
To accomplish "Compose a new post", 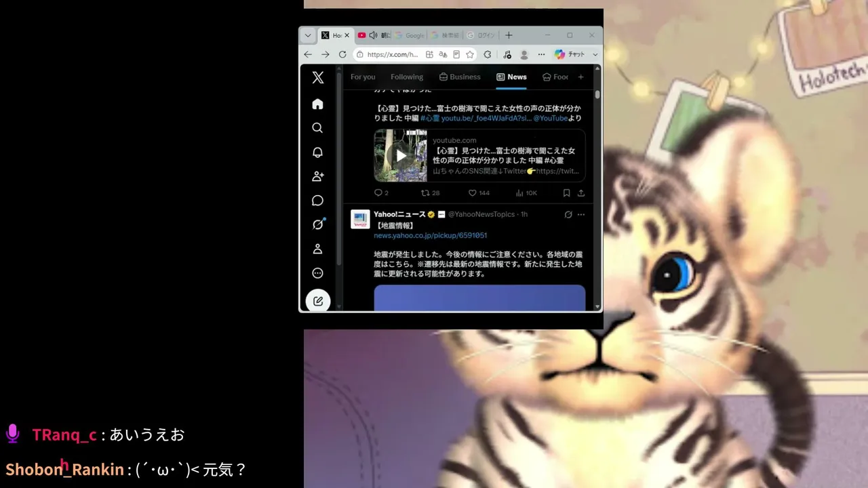I will point(318,301).
